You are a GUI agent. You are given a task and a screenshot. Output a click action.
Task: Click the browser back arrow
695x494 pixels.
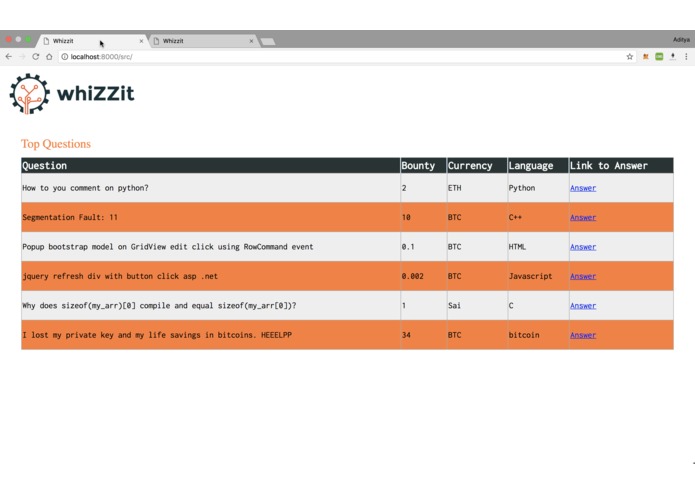coord(9,57)
